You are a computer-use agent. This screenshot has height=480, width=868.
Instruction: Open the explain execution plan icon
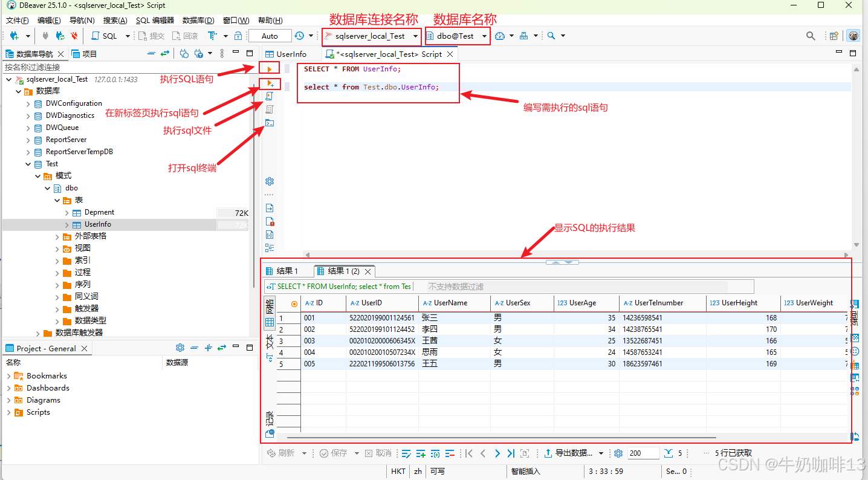click(270, 109)
